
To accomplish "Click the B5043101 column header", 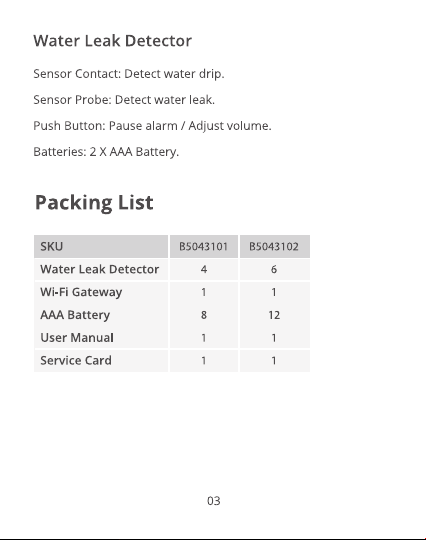I will coord(204,247).
